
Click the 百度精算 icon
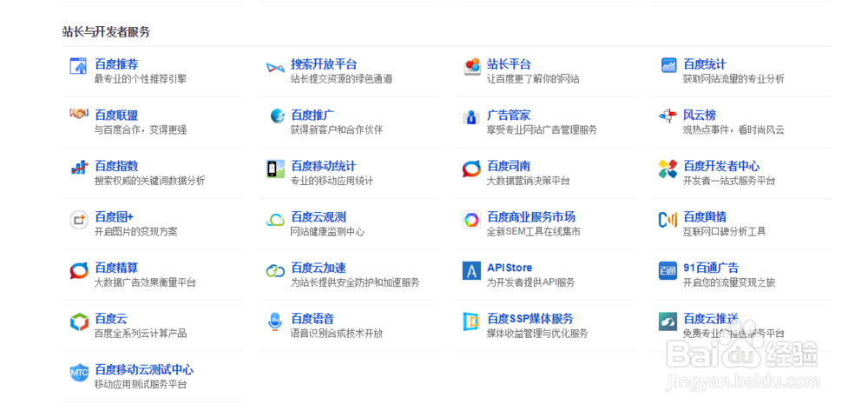coord(79,271)
